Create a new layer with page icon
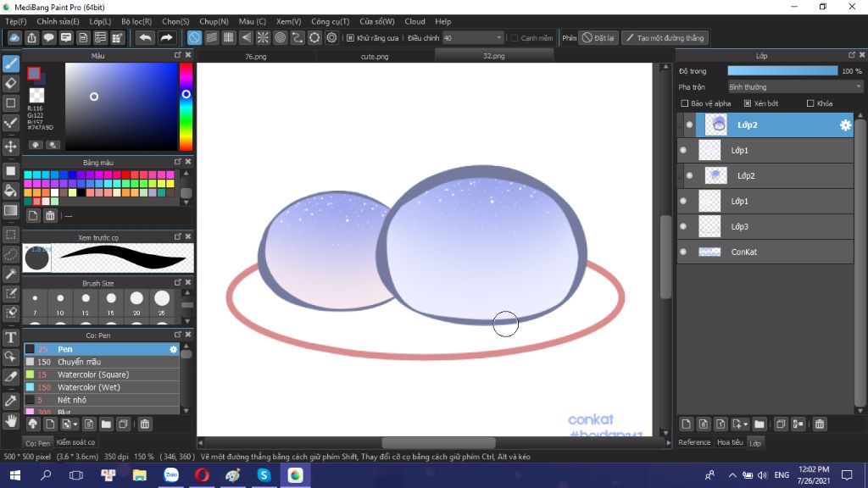 (686, 424)
